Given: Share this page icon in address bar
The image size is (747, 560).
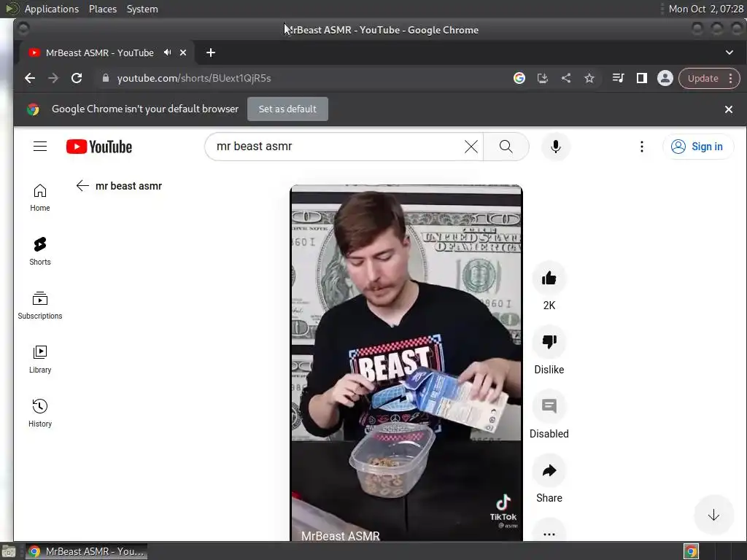Looking at the screenshot, I should click(x=566, y=78).
